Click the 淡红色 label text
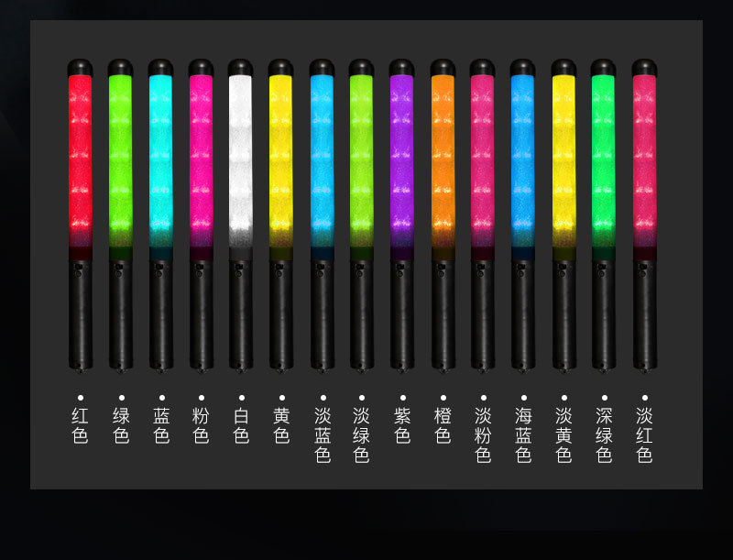Screen dimensions: 733x560 click(644, 434)
